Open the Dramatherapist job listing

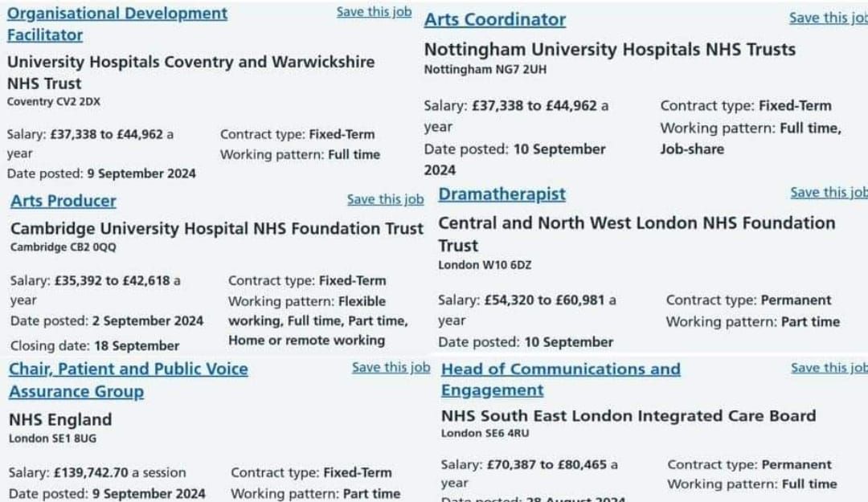(502, 194)
